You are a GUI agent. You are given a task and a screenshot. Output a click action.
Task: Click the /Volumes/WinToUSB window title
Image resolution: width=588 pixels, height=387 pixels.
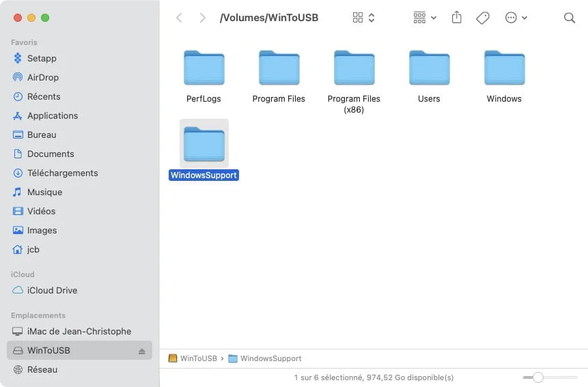pos(269,18)
